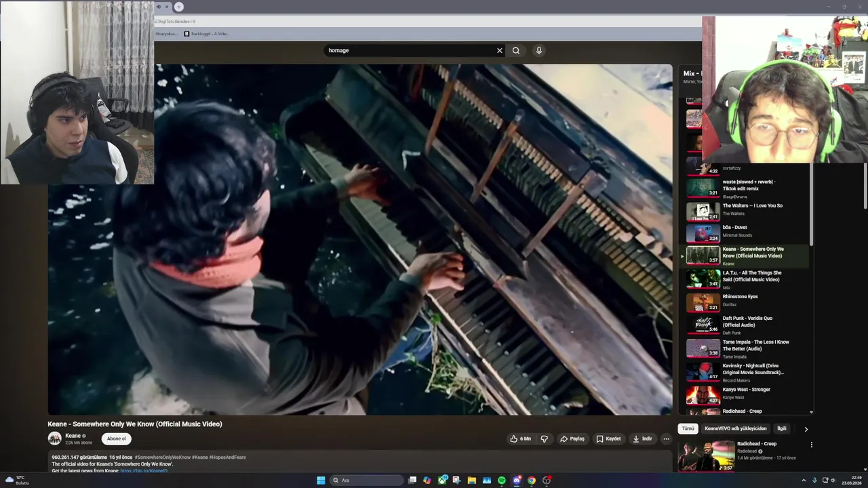Screen dimensions: 868x488
Task: Open the clock and date 22:49
Action: 852,481
